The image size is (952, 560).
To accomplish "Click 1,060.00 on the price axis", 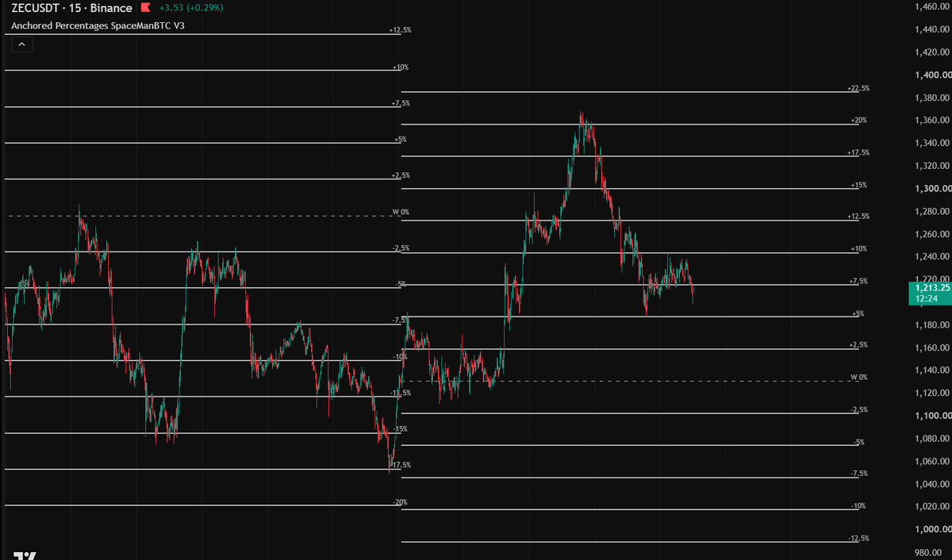I will (x=932, y=462).
